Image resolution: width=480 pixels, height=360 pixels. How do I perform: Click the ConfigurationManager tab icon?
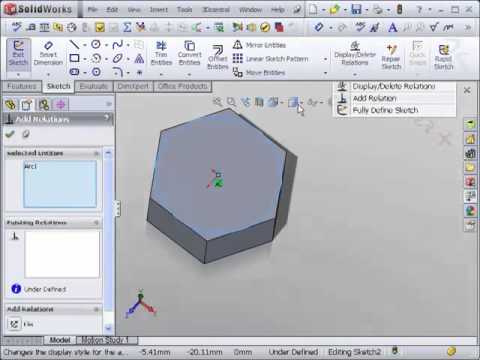tap(44, 105)
